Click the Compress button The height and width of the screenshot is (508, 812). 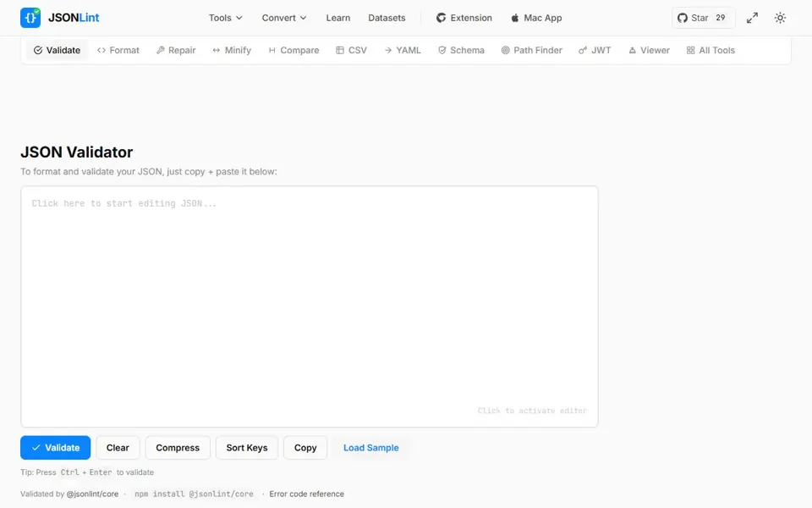click(178, 447)
